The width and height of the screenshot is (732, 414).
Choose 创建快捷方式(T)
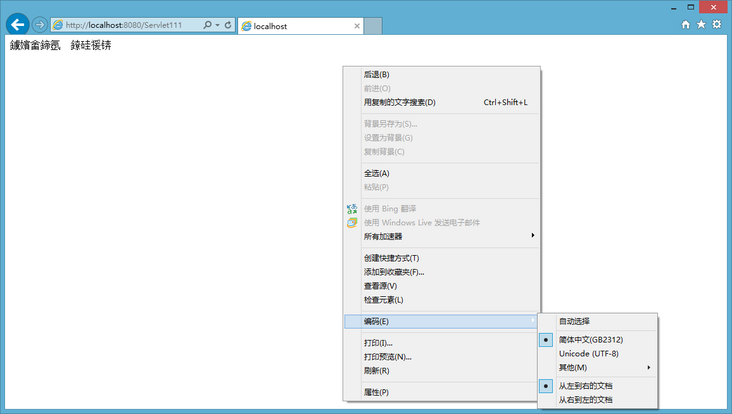[x=442, y=258]
